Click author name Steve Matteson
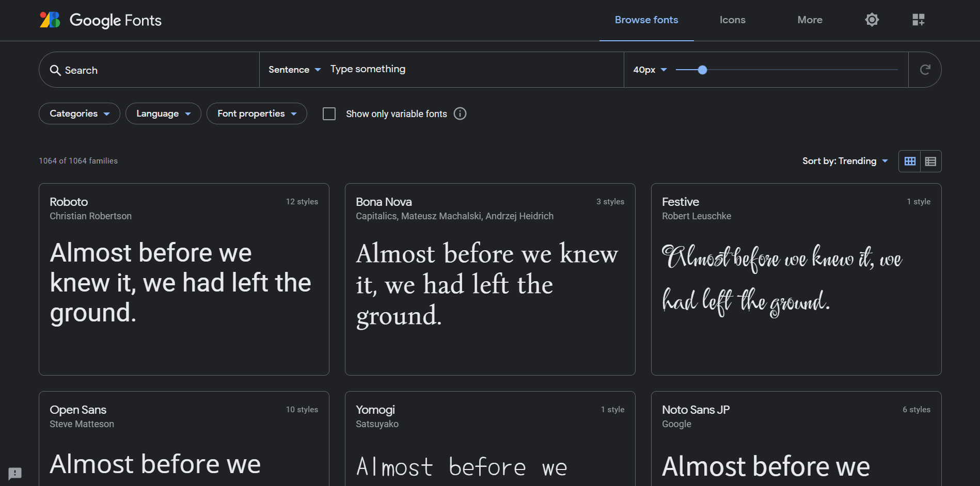 coord(82,424)
